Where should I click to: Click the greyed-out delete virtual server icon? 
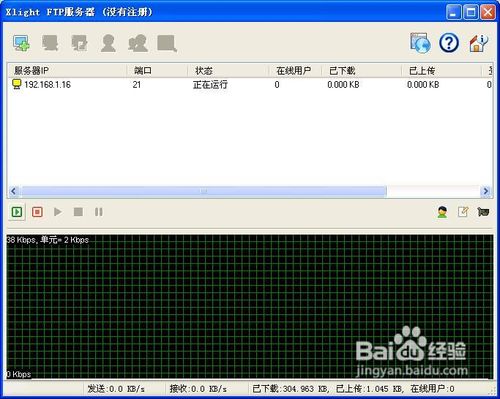click(x=50, y=43)
